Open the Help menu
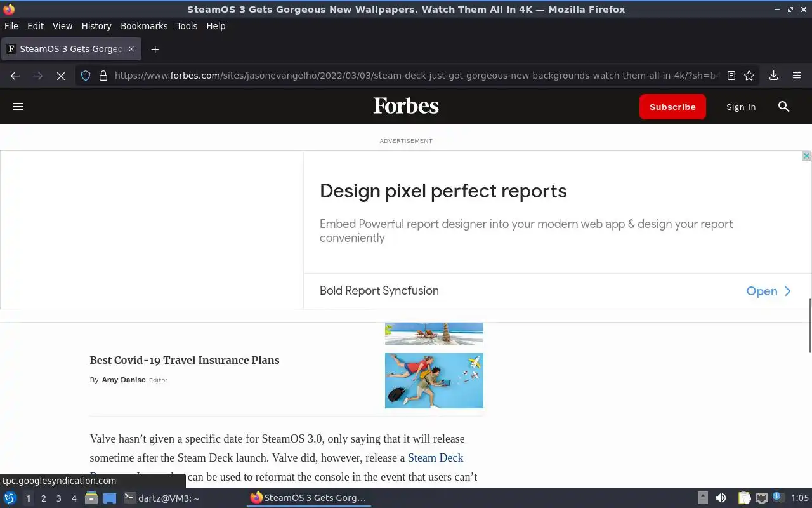The height and width of the screenshot is (508, 812). click(216, 26)
